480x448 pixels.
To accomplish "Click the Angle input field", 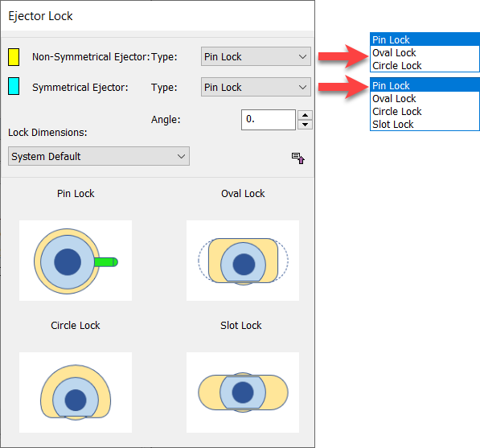I will 269,120.
